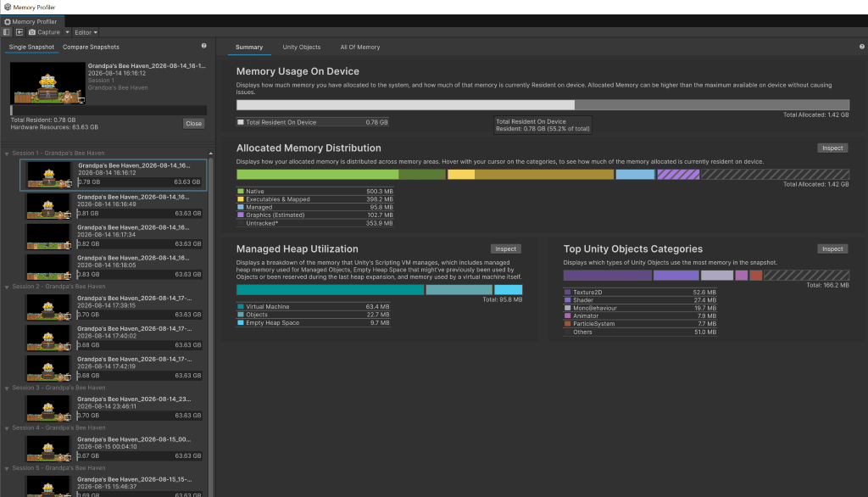Select the Memory Profiler window tab
The image size is (868, 497).
coord(32,21)
